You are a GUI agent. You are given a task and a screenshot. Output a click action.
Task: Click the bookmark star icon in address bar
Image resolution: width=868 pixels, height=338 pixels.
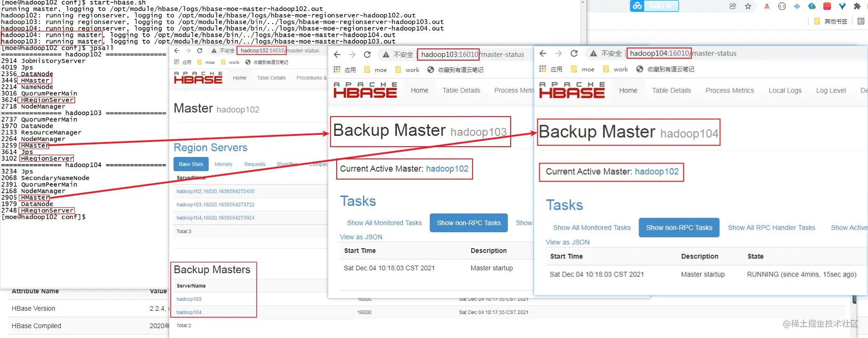click(x=748, y=6)
